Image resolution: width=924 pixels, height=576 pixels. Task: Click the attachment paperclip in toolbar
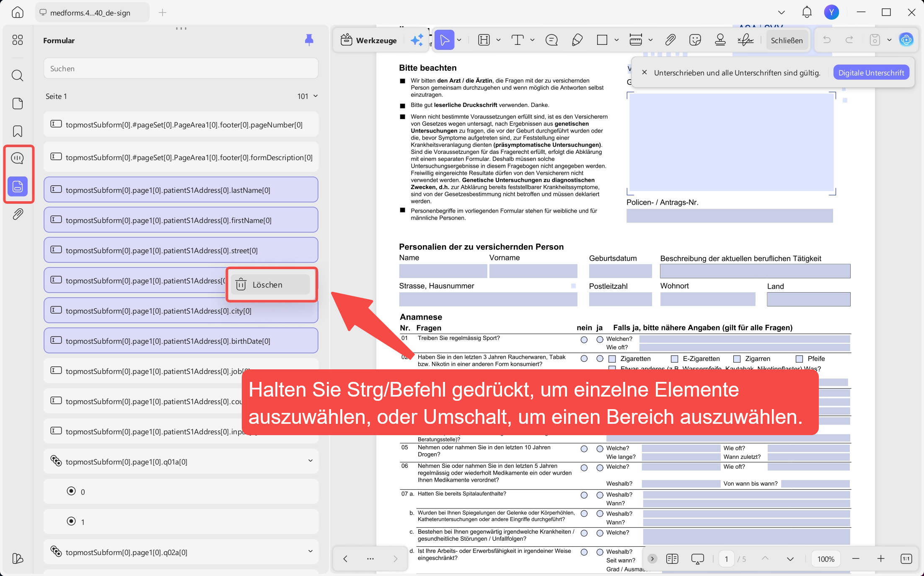[x=670, y=40]
